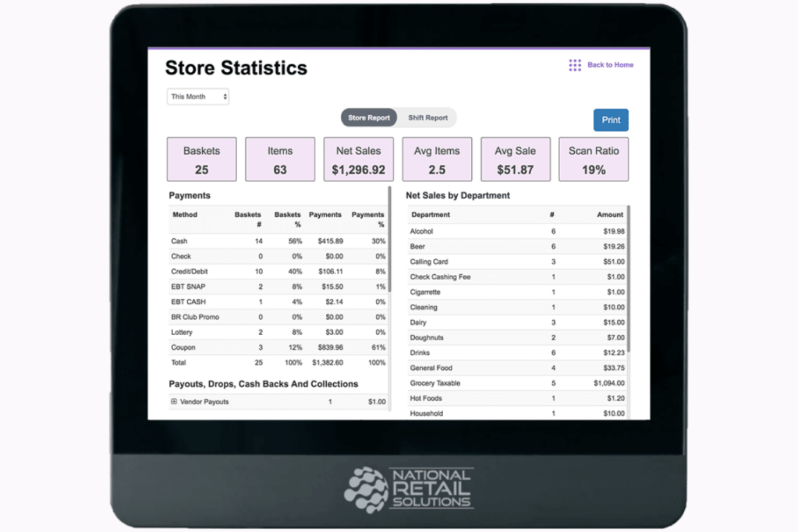
Task: Select the Dairy department row
Action: click(517, 322)
